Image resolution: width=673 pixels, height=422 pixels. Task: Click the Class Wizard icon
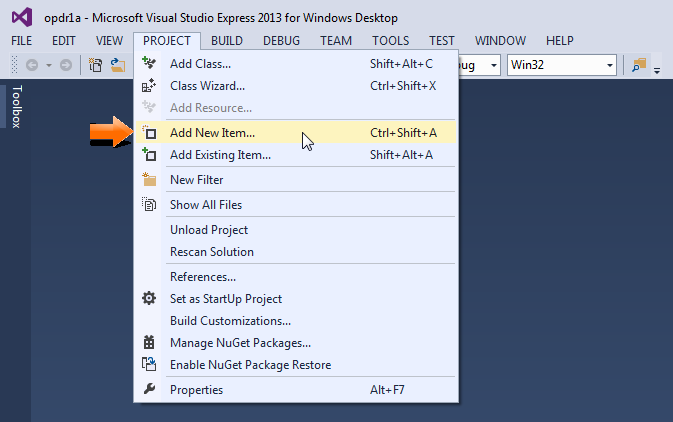tap(150, 86)
